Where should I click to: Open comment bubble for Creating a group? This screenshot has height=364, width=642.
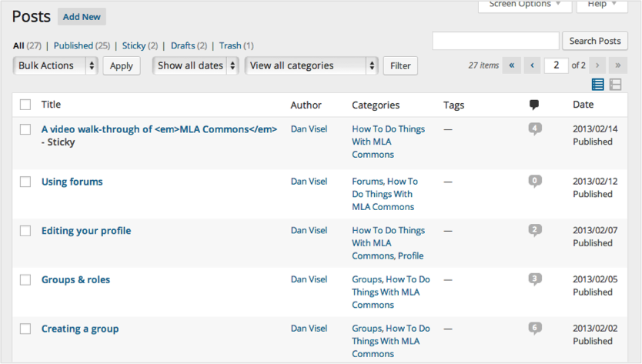coord(535,329)
